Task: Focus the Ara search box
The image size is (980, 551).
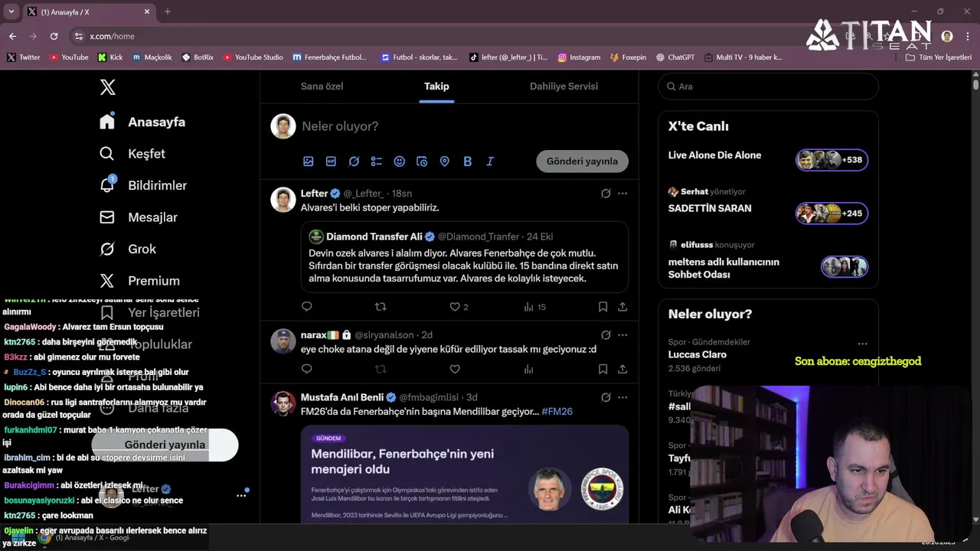Action: (x=768, y=86)
